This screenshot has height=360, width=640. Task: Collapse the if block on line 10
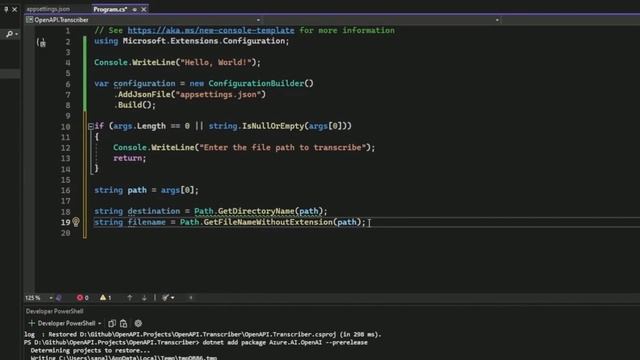click(x=91, y=126)
